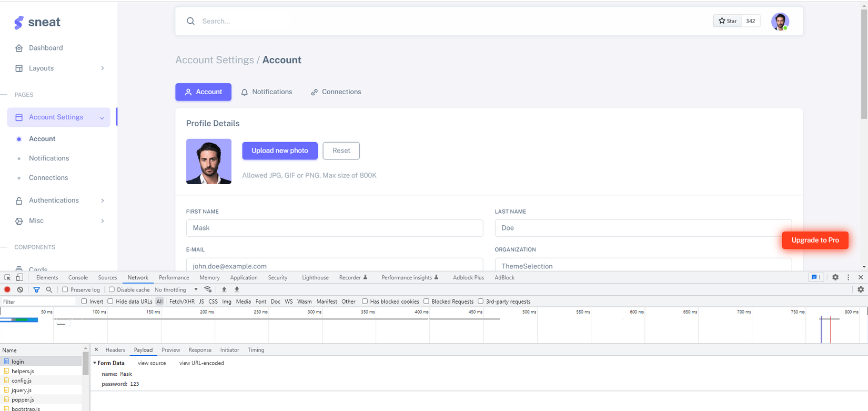Collapse the Account Settings menu chevron
Image resolution: width=868 pixels, height=411 pixels.
point(102,118)
